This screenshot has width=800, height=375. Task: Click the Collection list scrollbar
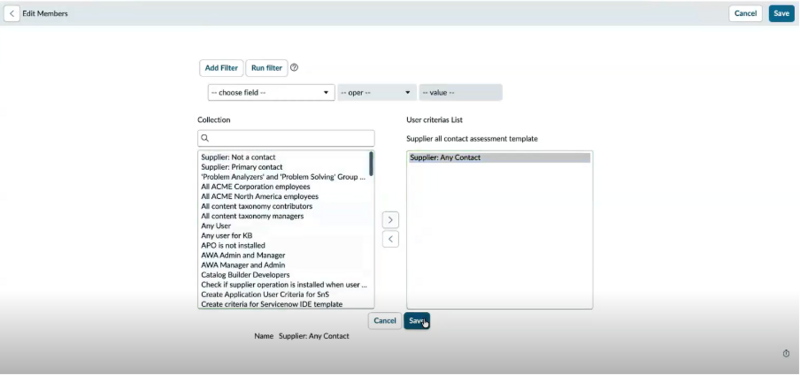click(371, 164)
